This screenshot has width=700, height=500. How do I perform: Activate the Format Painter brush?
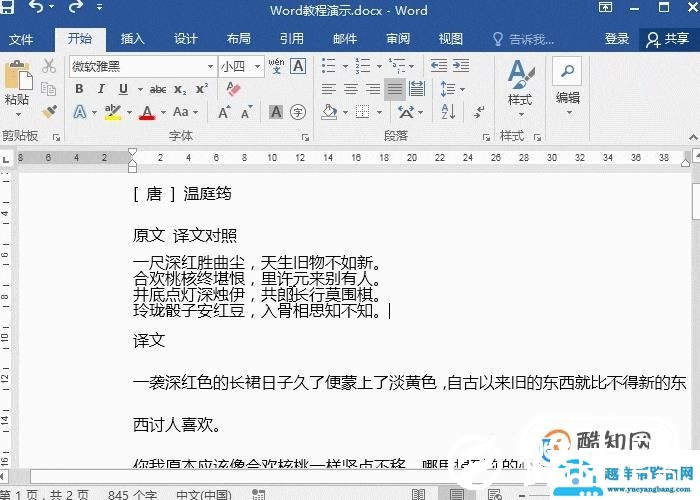tap(49, 111)
